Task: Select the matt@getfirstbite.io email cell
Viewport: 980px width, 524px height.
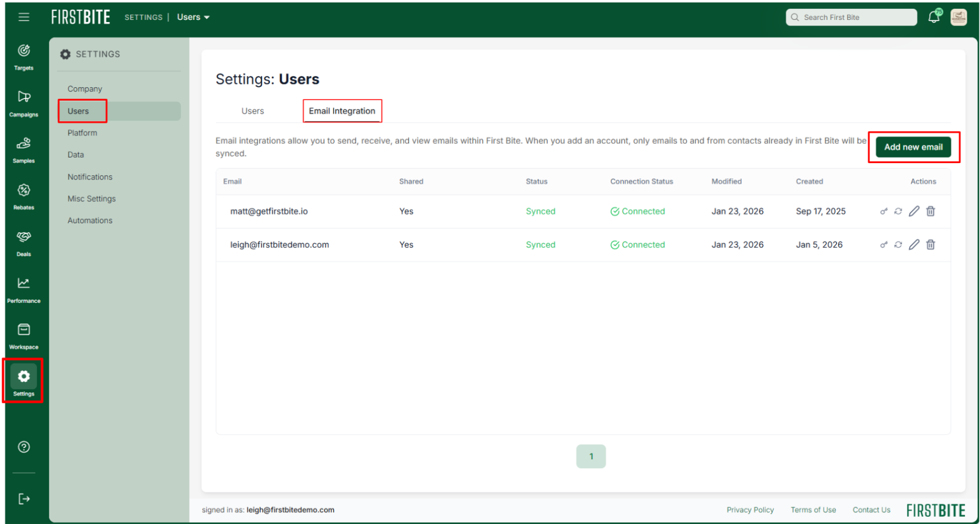Action: pyautogui.click(x=269, y=211)
